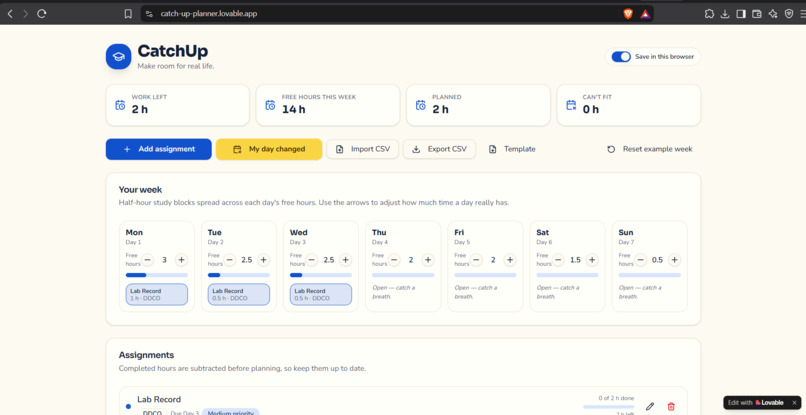806x415 pixels.
Task: Increase Saturday free hours with plus
Action: coord(592,260)
